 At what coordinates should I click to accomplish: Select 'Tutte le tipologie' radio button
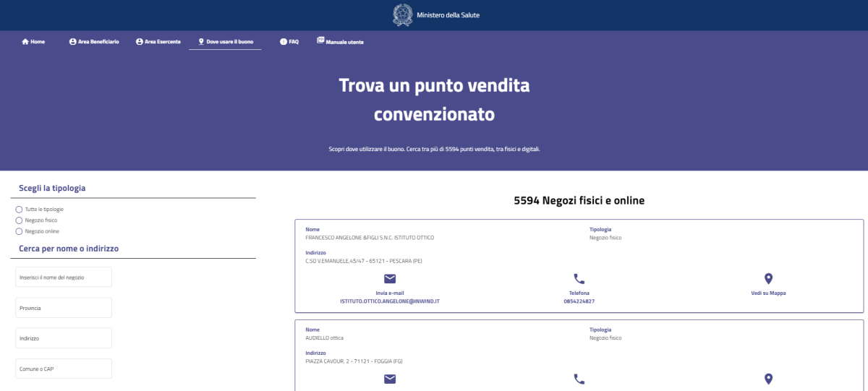(19, 210)
